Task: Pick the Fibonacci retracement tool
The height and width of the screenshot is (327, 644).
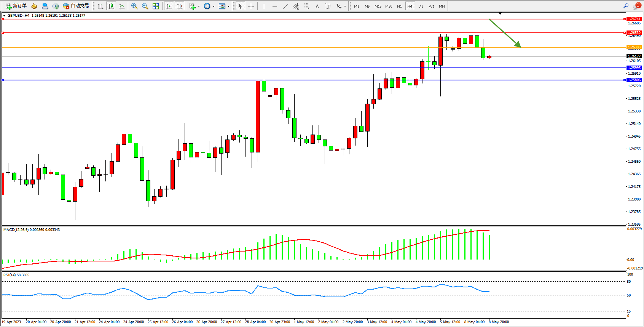Action: (306, 6)
